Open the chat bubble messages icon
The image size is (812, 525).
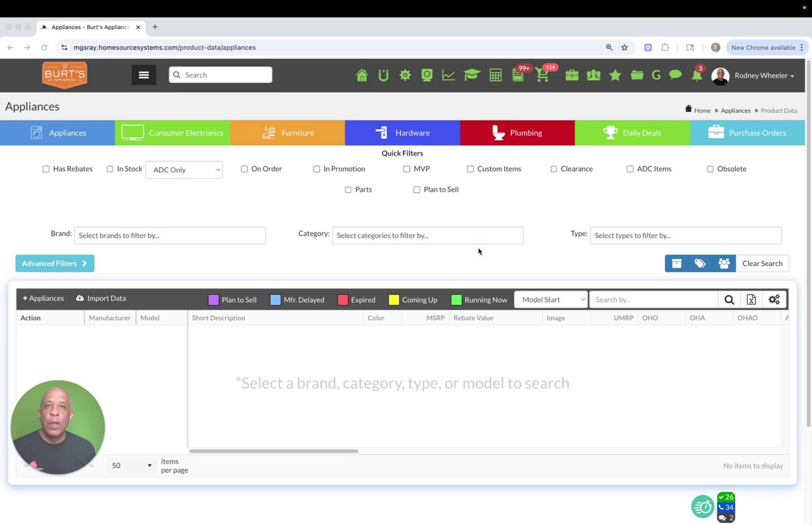click(x=675, y=75)
